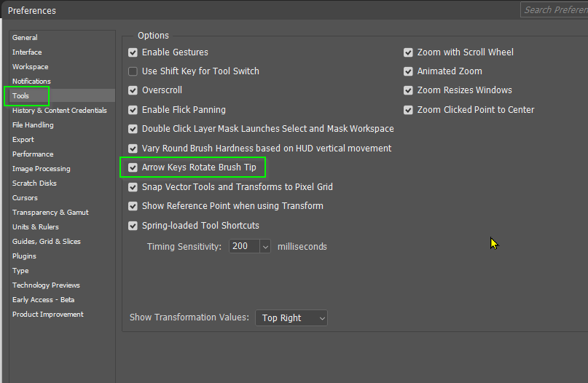
Task: Toggle Animated Zoom checkbox
Action: (x=408, y=71)
